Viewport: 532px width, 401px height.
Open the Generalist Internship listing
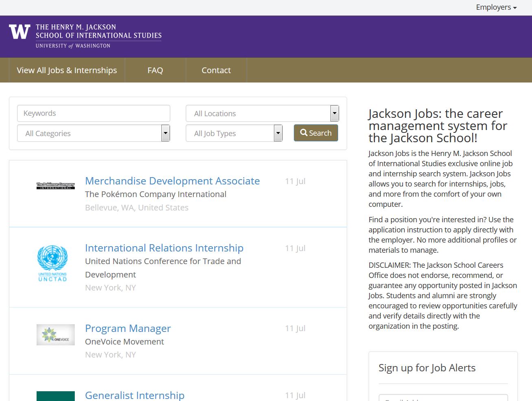[x=135, y=395]
